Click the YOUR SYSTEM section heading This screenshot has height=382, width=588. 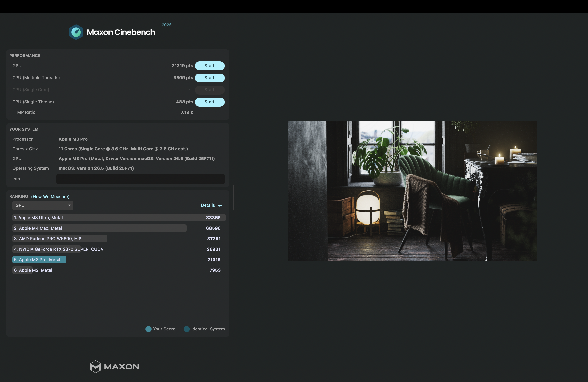coord(24,129)
